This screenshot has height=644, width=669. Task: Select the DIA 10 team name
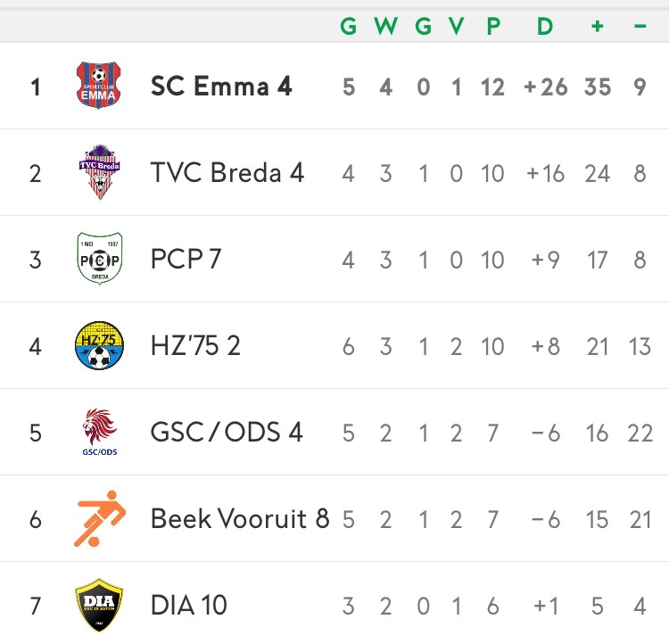pos(188,605)
